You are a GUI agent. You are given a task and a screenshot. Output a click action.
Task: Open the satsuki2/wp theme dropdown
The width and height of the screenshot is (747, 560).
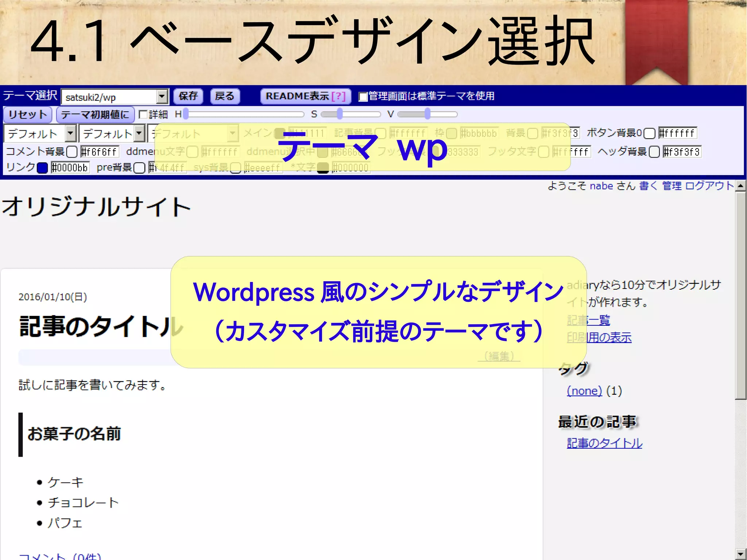click(115, 97)
